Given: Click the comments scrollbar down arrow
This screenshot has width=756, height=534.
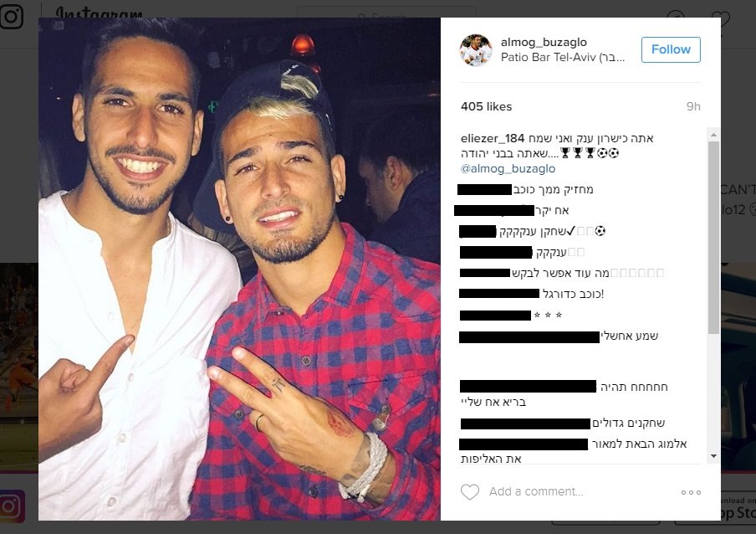Looking at the screenshot, I should [x=713, y=456].
